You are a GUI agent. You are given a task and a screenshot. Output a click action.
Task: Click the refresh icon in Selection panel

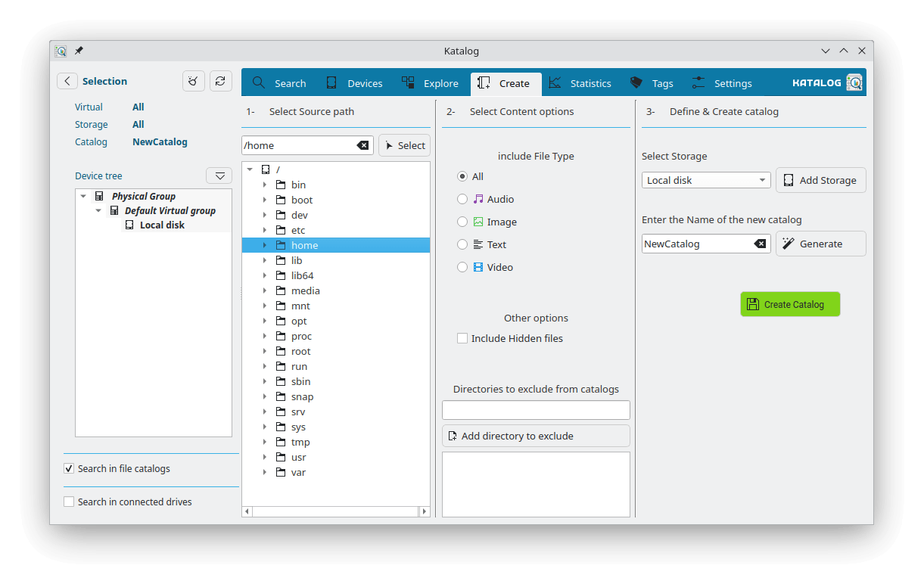[x=220, y=81]
